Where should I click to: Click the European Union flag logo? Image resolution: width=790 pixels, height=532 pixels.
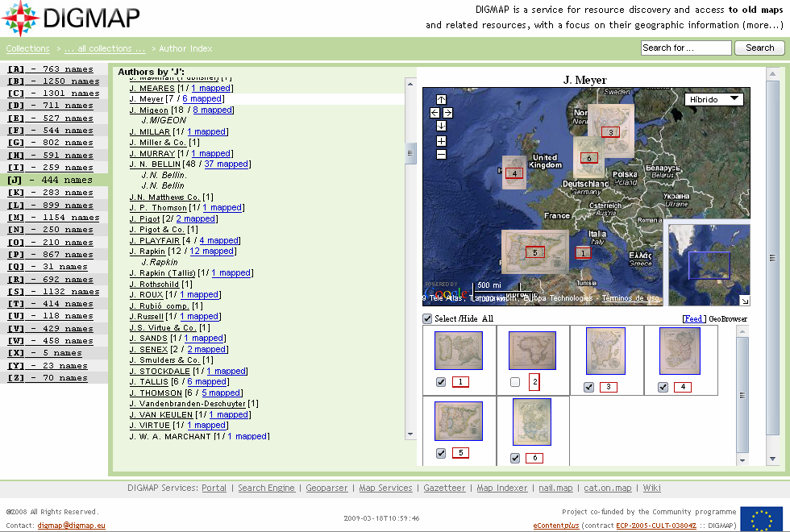(761, 519)
